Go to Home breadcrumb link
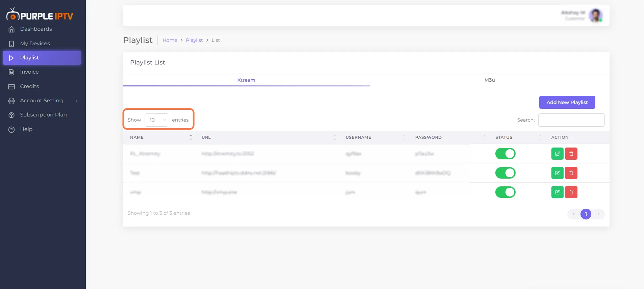 pyautogui.click(x=170, y=40)
